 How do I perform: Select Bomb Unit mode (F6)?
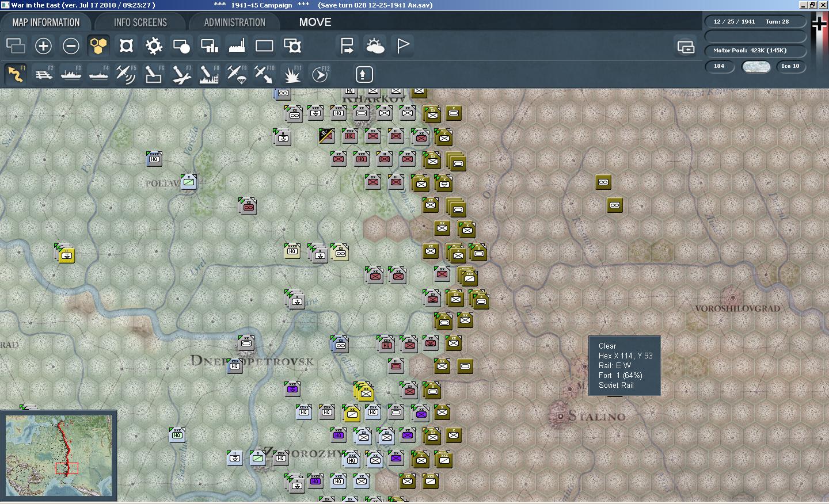point(154,74)
